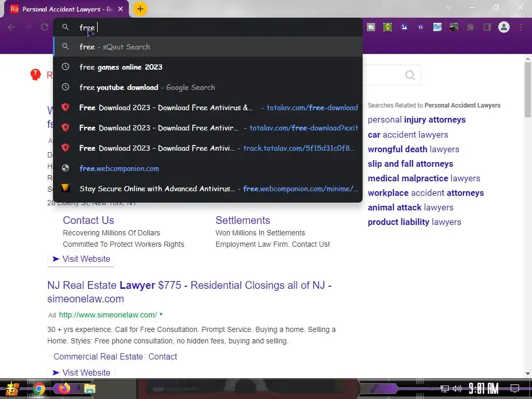
Task: Close the Personal Accident Lawyers tab
Action: (121, 9)
